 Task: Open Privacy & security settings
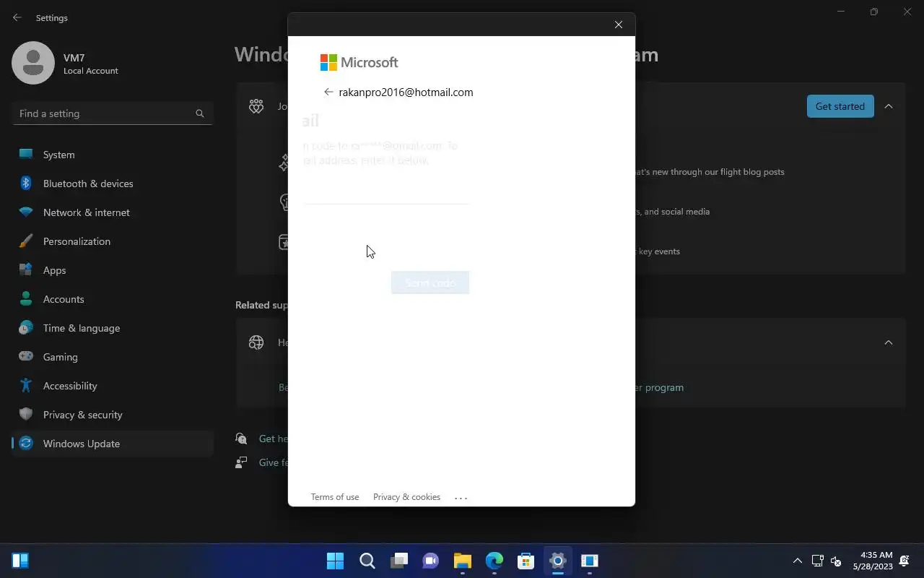[x=113, y=415]
